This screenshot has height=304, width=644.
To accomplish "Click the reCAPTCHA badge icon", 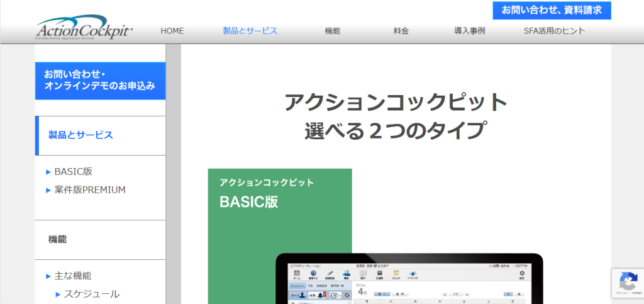I will (x=628, y=281).
